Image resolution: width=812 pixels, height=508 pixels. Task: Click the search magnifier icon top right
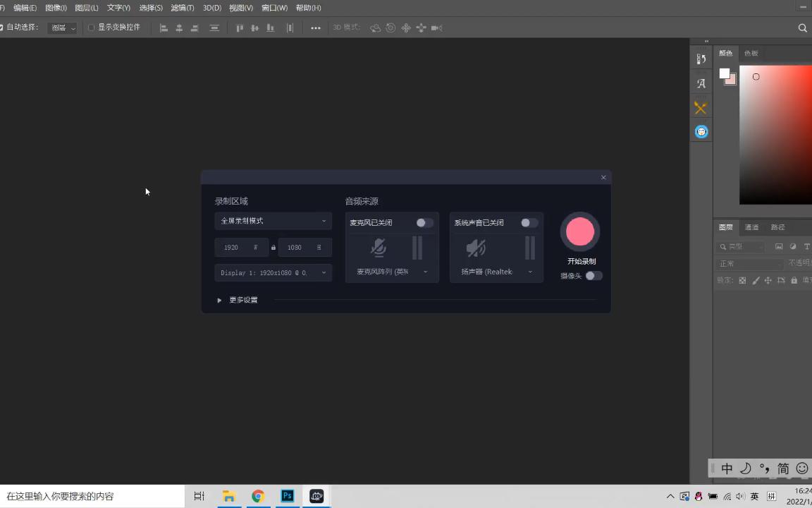(x=803, y=28)
